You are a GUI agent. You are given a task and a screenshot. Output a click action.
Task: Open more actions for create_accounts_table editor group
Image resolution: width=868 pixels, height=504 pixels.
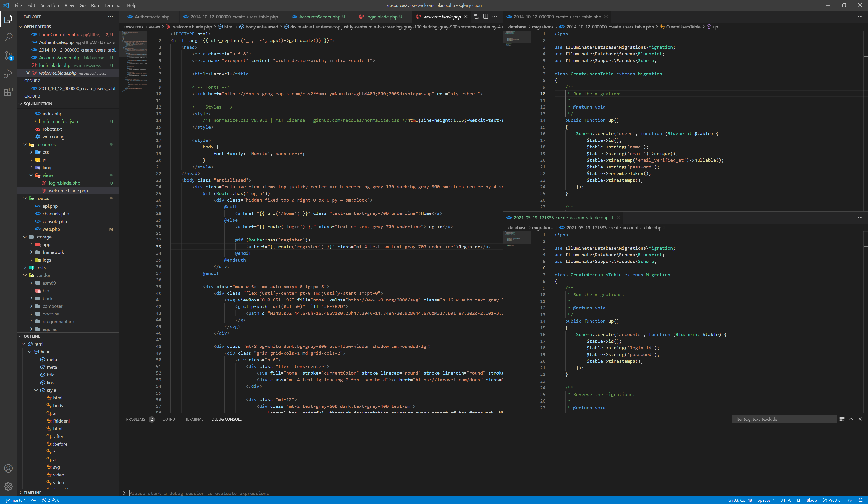[860, 217]
